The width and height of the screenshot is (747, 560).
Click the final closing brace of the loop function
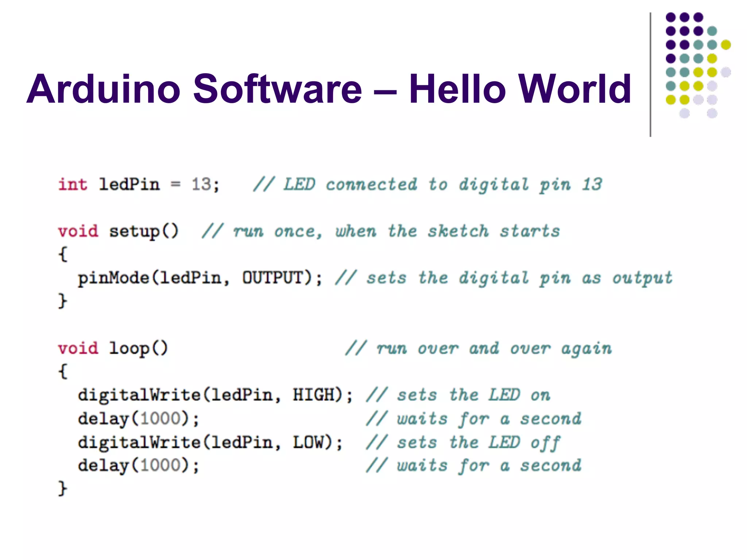click(x=63, y=489)
